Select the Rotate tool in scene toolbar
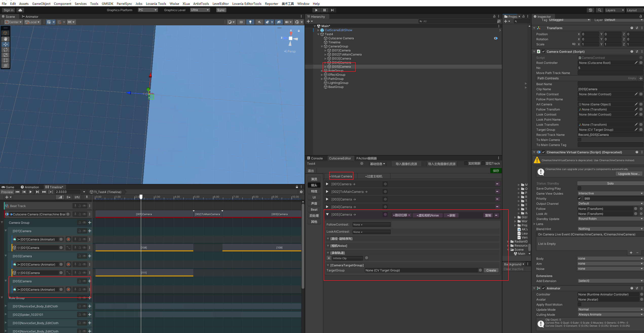This screenshot has height=333, width=644. 5,50
